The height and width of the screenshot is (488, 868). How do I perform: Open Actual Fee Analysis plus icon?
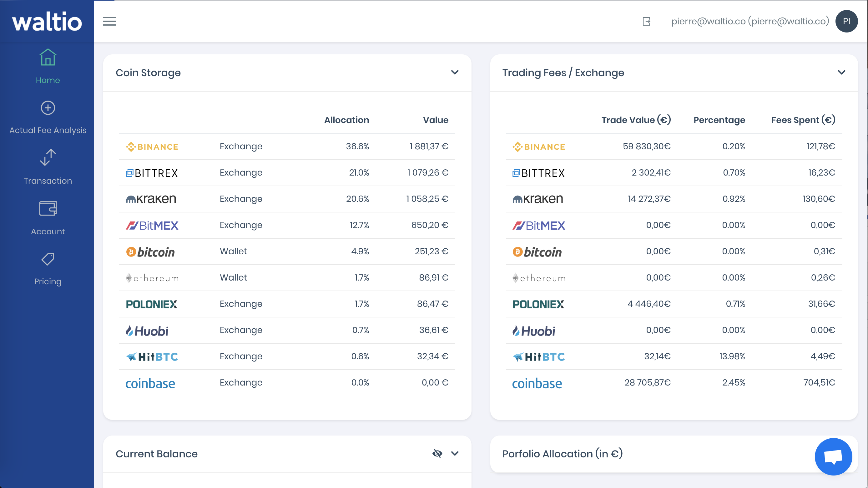click(48, 108)
